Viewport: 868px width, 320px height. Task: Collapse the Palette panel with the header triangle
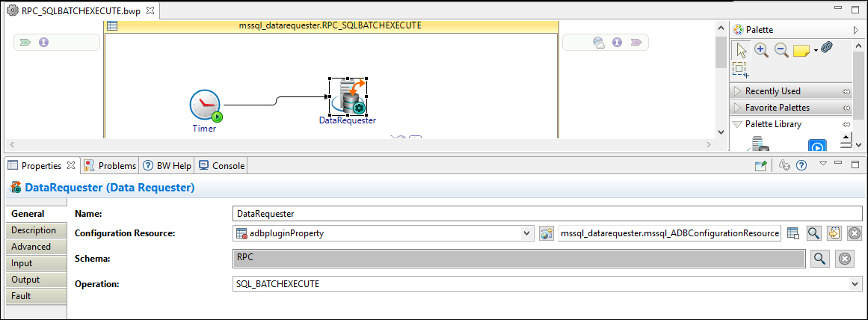coord(856,30)
